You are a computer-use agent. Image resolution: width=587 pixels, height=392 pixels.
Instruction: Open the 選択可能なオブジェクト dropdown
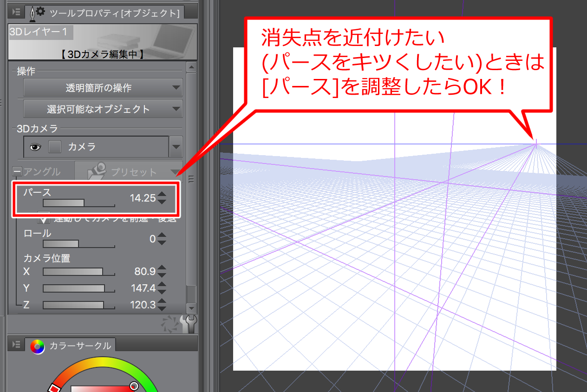(x=103, y=109)
